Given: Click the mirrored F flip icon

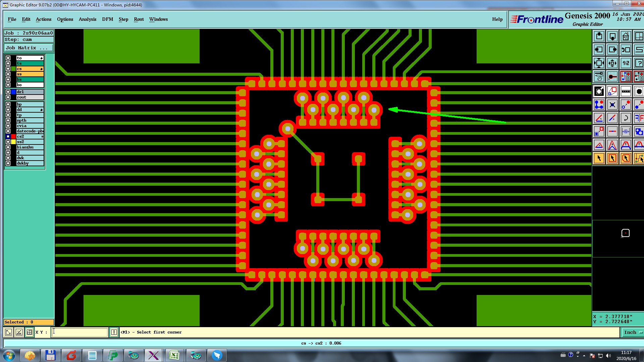Looking at the screenshot, I should click(x=639, y=118).
